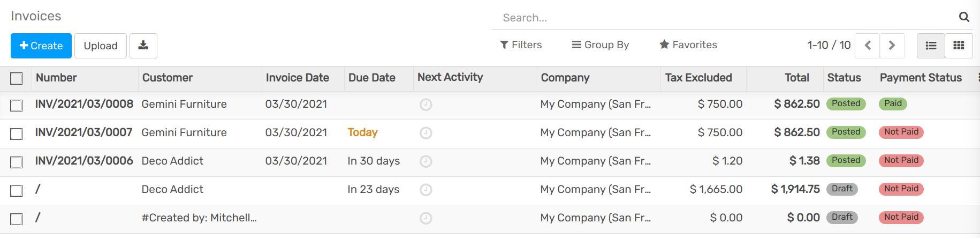Go to next page arrow

(892, 46)
